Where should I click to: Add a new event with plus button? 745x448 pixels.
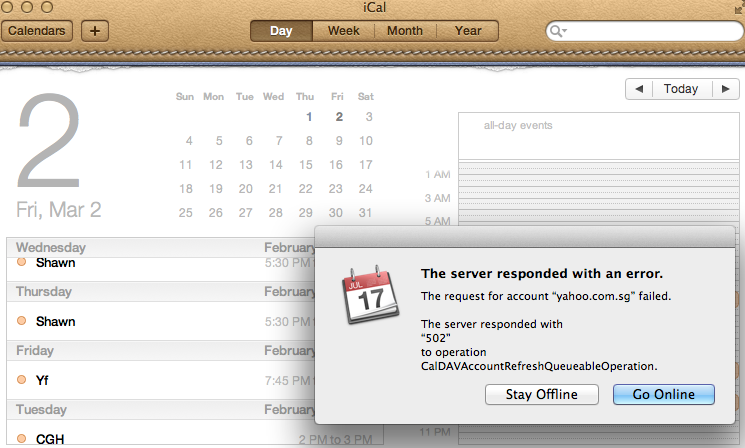tap(95, 31)
